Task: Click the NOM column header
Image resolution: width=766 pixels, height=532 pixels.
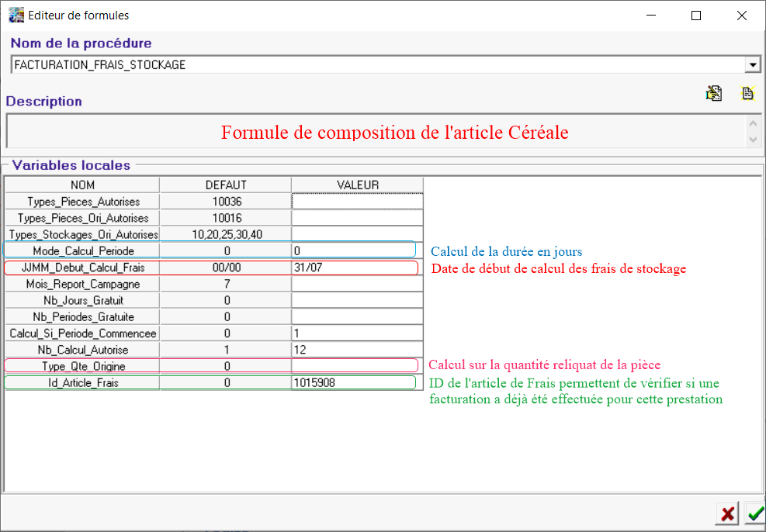Action: (82, 185)
